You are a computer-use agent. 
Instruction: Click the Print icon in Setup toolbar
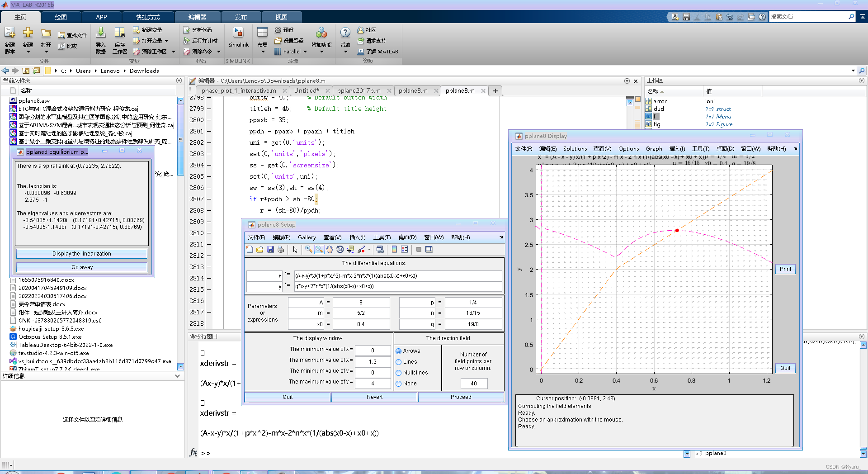click(x=281, y=249)
